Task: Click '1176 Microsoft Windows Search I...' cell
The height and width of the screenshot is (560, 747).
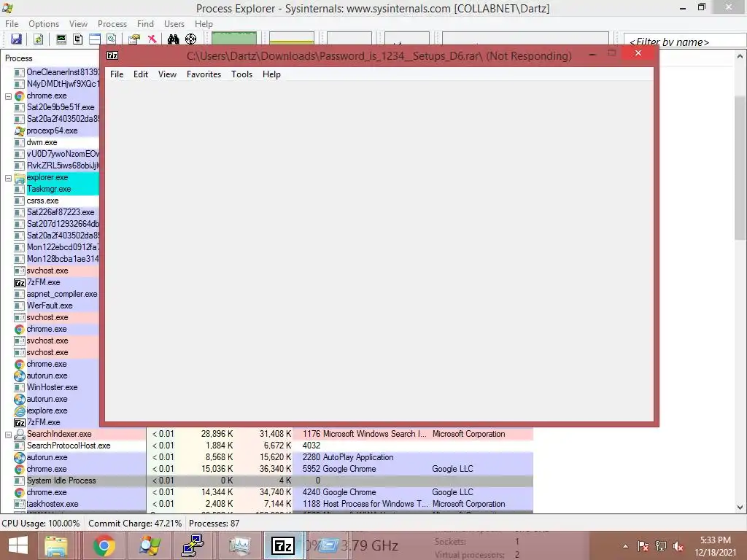Action: click(x=365, y=435)
